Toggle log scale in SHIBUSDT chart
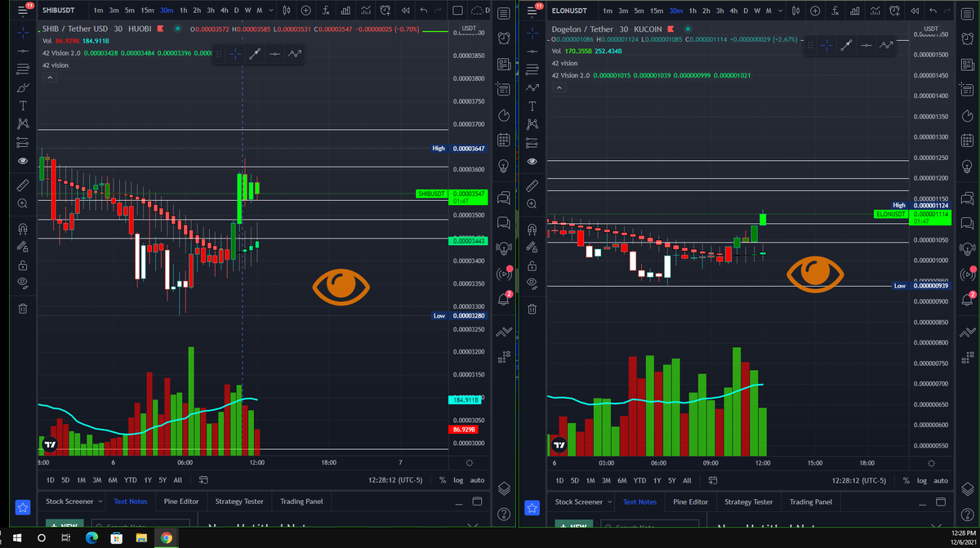This screenshot has height=548, width=980. pyautogui.click(x=460, y=480)
